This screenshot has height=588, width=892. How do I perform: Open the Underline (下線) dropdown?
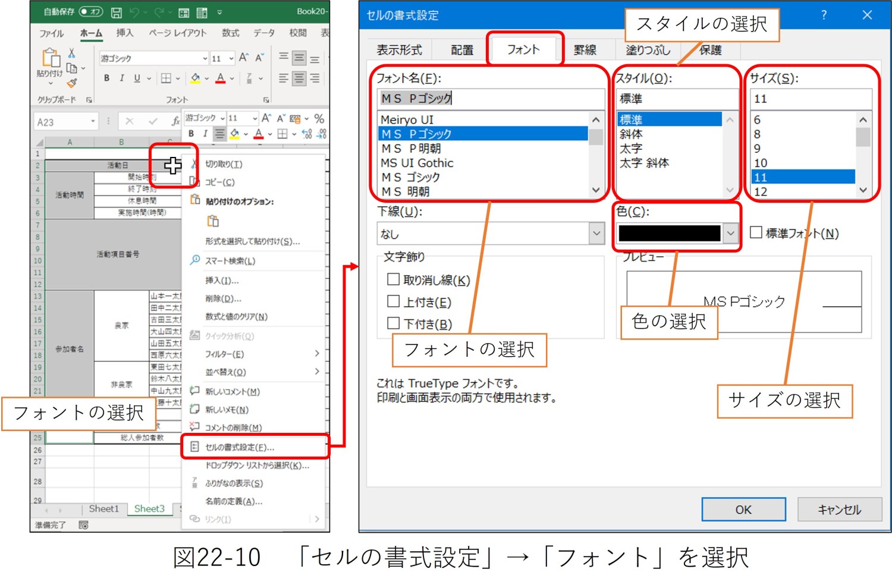[x=596, y=233]
